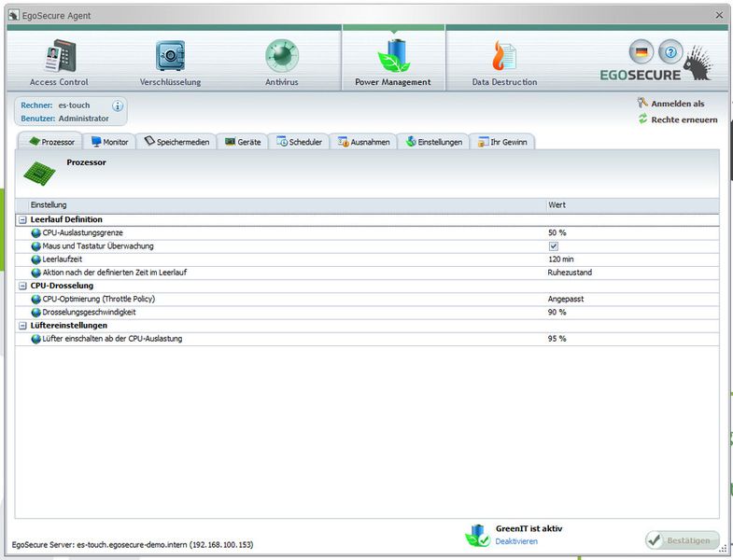The height and width of the screenshot is (560, 733).
Task: Click the Anmelden als key icon
Action: [642, 103]
